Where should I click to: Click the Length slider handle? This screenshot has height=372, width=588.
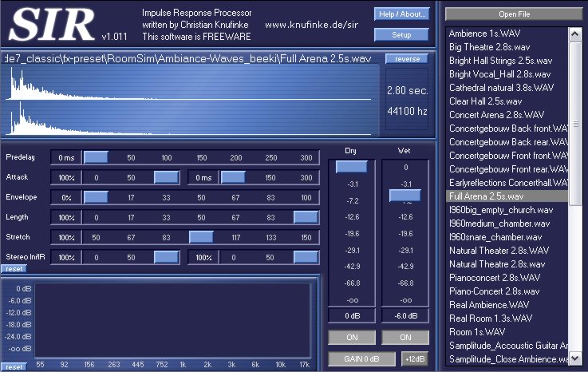coord(306,217)
